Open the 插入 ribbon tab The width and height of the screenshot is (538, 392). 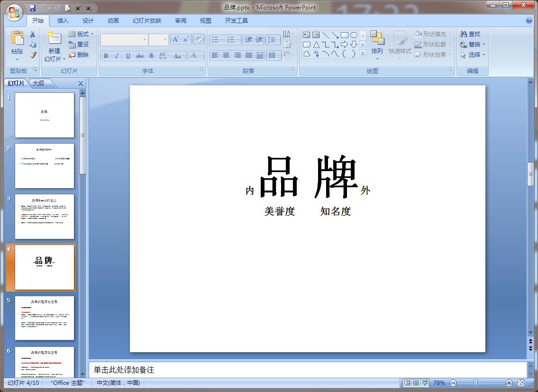click(63, 21)
